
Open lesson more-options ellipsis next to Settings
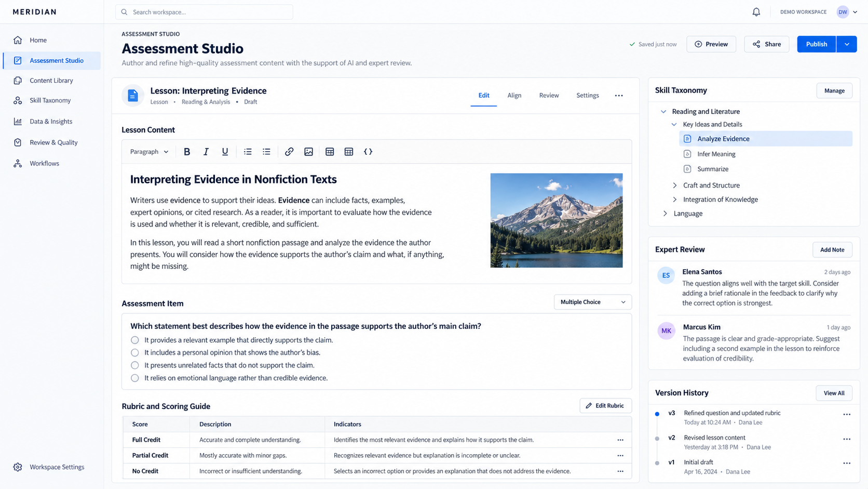[x=619, y=96]
